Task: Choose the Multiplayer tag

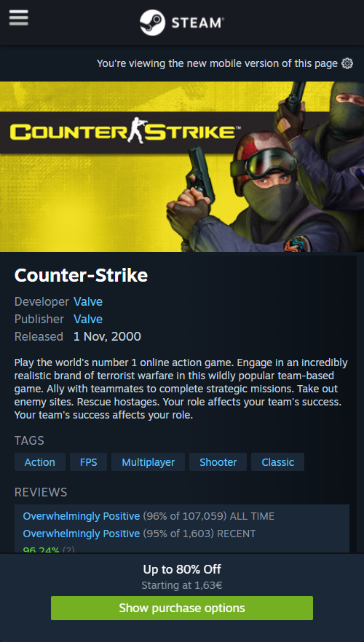Action: 149,461
